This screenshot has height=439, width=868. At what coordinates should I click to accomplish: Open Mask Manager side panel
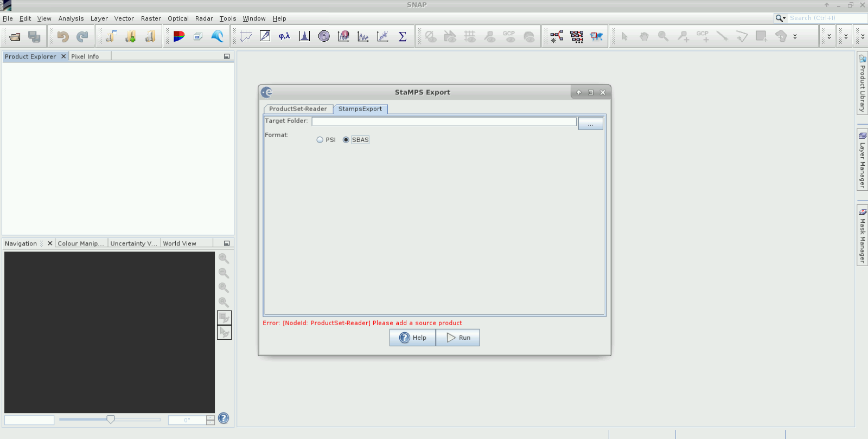862,235
